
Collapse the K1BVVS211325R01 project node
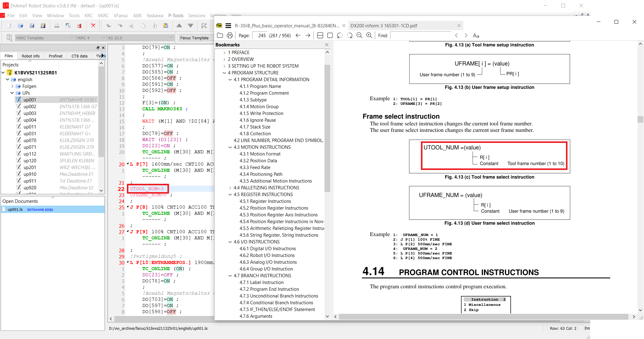tap(3, 73)
